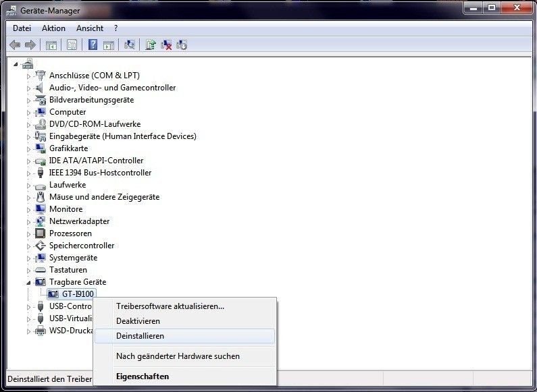The image size is (537, 392).
Task: Click the Back arrow toolbar icon
Action: 15,45
